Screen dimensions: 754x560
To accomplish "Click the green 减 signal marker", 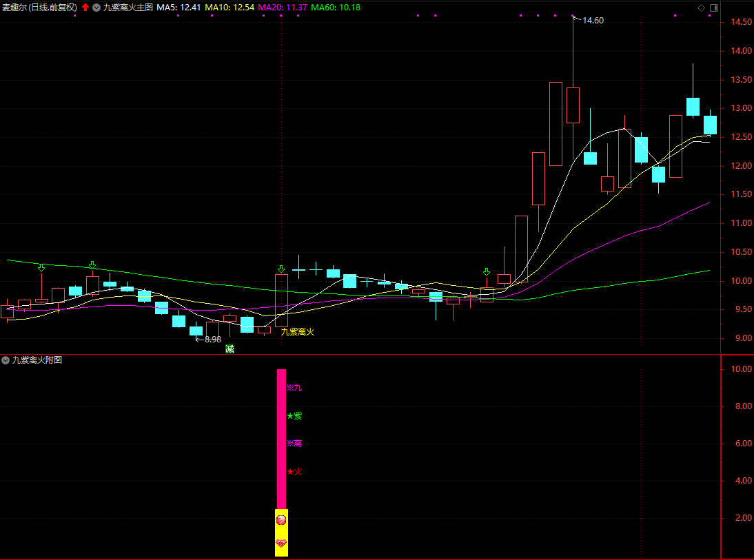I will [x=230, y=349].
